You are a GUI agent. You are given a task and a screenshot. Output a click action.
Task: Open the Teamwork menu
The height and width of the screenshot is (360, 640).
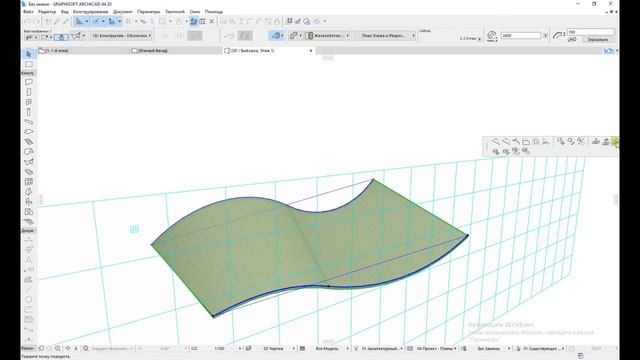tap(175, 12)
